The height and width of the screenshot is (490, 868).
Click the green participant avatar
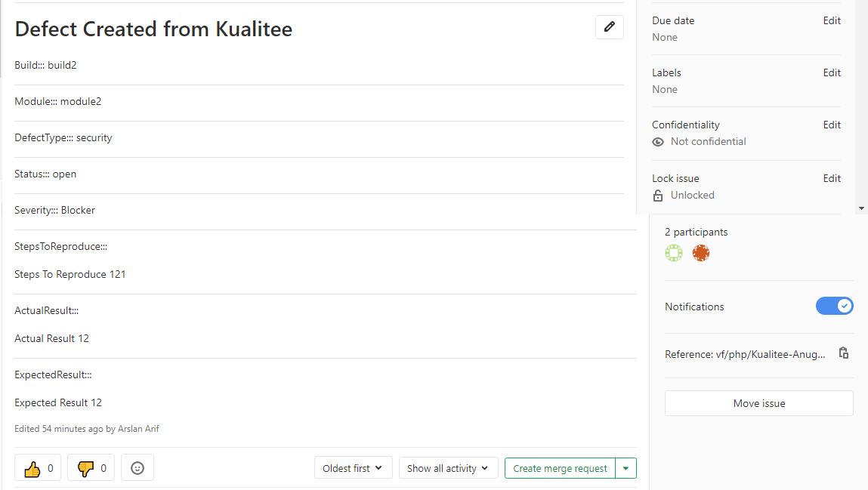click(674, 253)
